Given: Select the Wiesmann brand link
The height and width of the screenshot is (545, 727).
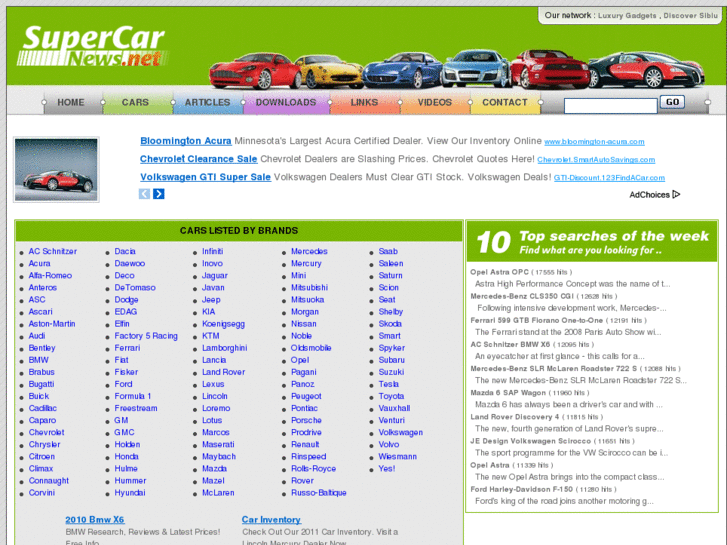Looking at the screenshot, I should [397, 456].
